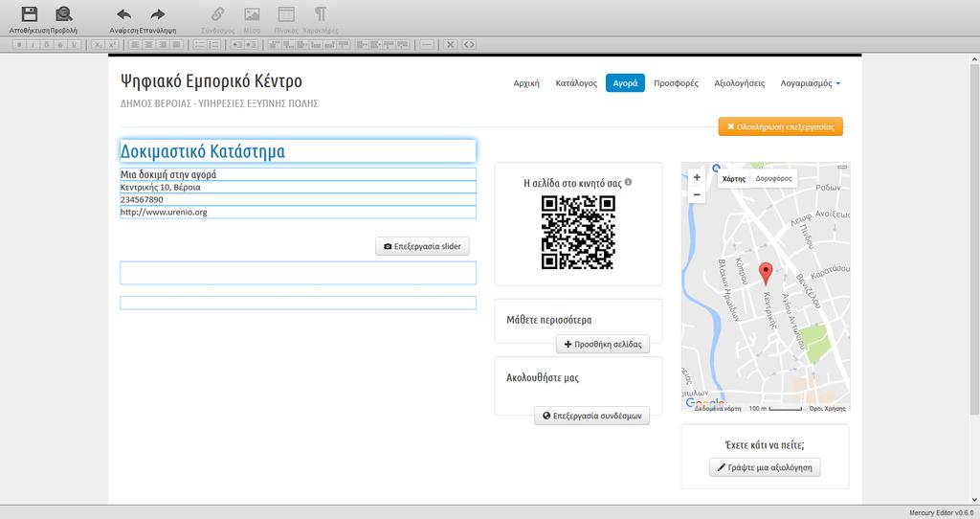The width and height of the screenshot is (980, 519).
Task: Edit the phone field 234567890
Action: 298,199
